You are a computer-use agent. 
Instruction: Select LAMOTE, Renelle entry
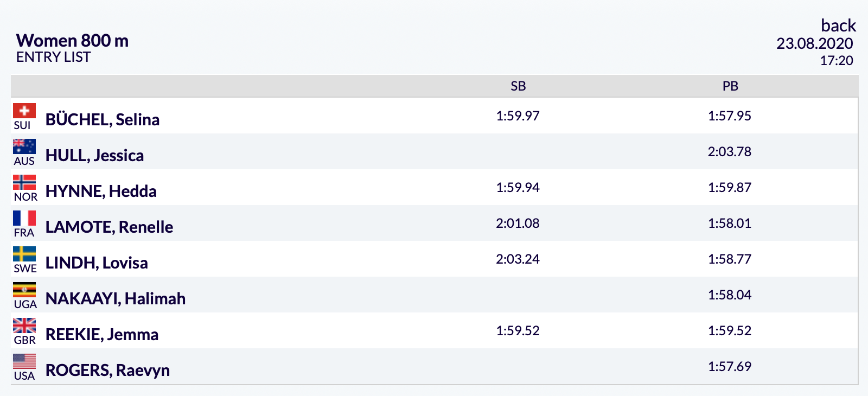109,227
